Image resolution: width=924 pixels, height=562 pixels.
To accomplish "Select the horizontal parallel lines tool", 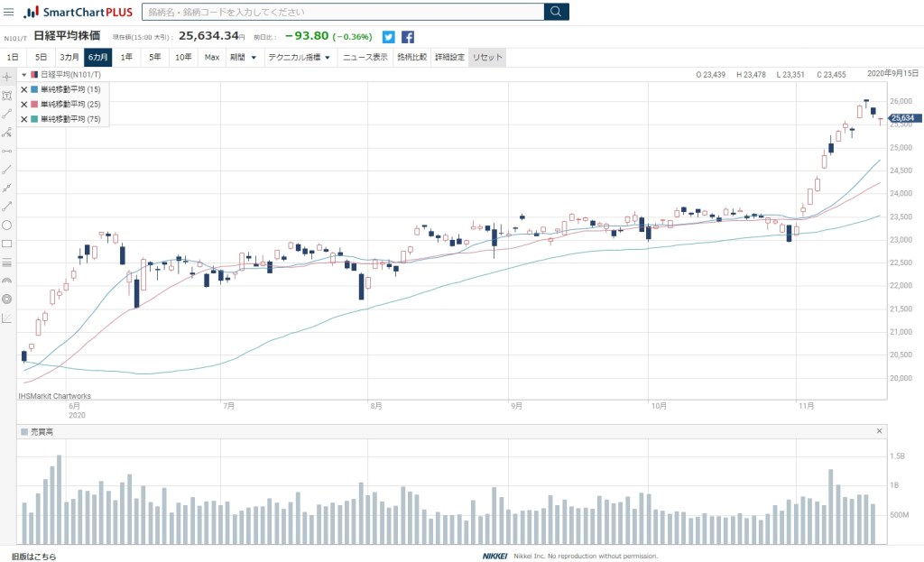I will 7,263.
